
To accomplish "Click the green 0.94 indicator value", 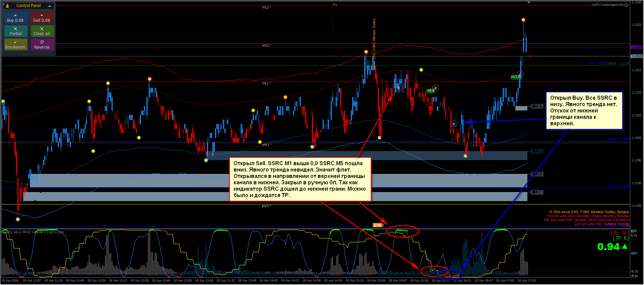I will [x=608, y=247].
